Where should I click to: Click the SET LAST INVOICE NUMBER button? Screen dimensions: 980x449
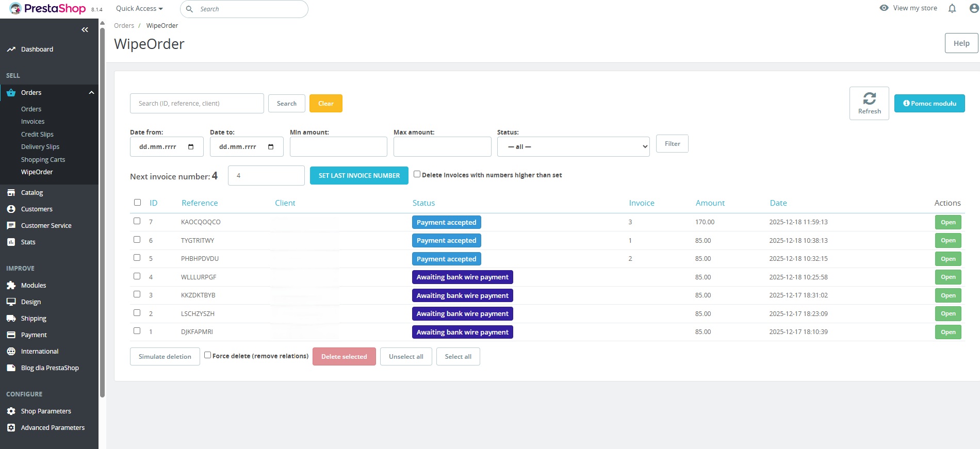(359, 176)
